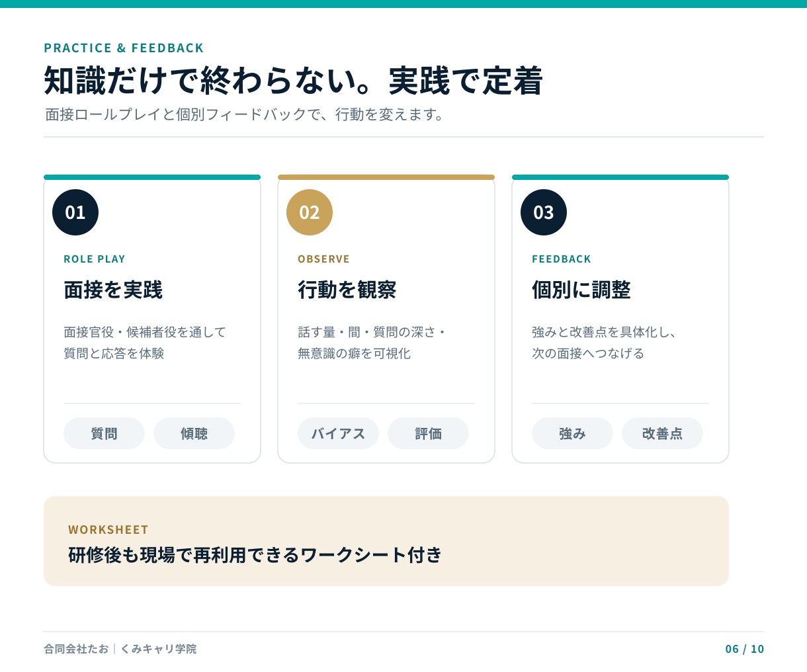Click the page number 06 / 10
Viewport: 807px width, 672px height.
click(x=745, y=649)
